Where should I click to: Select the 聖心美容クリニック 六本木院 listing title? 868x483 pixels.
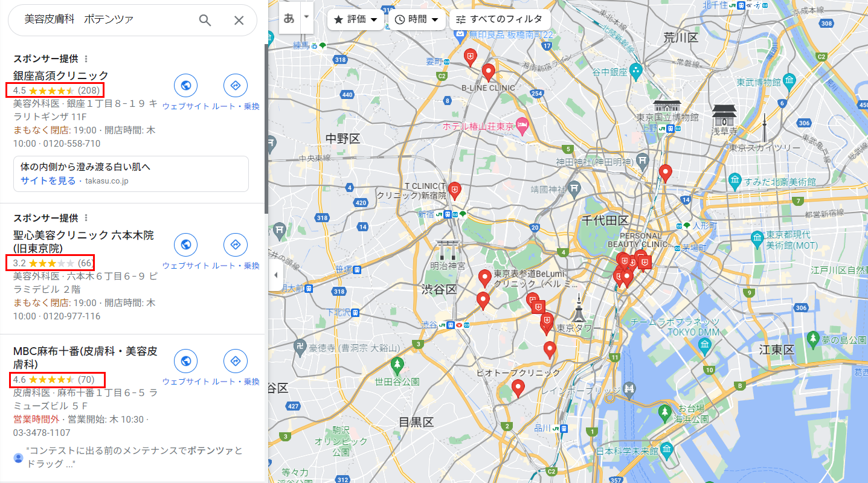pos(83,241)
